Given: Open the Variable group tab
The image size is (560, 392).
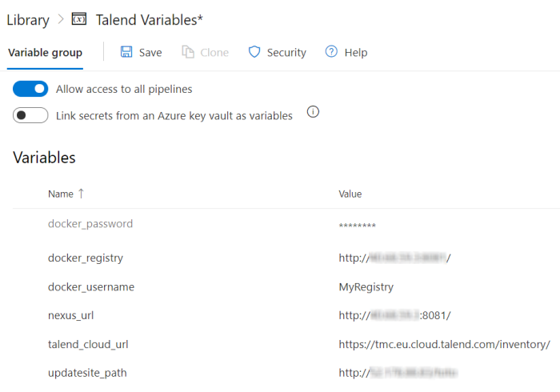Looking at the screenshot, I should 45,53.
